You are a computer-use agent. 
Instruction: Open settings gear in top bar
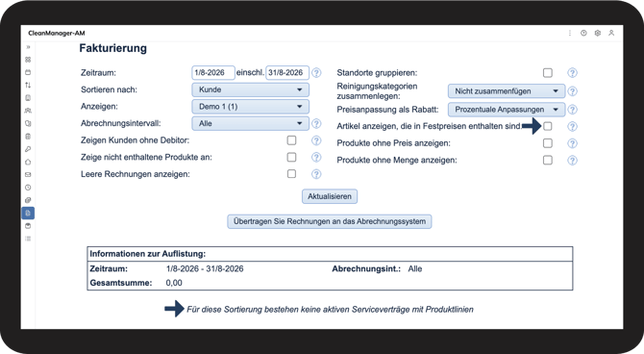(x=598, y=33)
